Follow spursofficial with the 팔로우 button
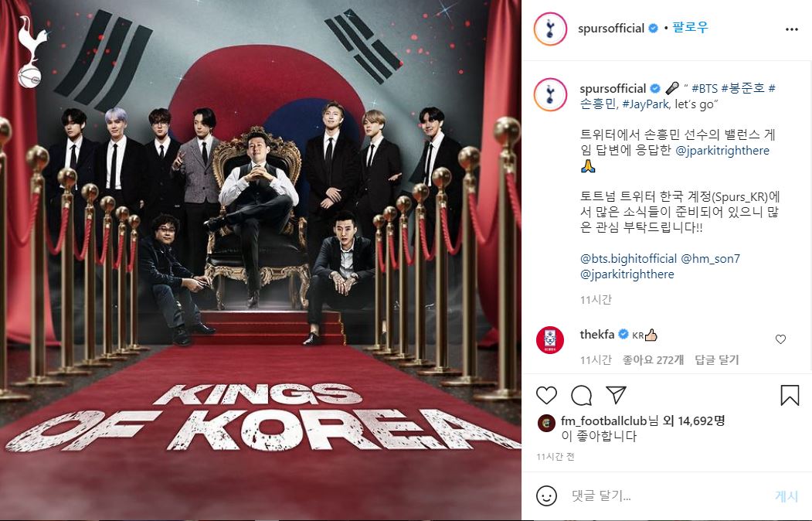812x521 pixels. point(690,28)
